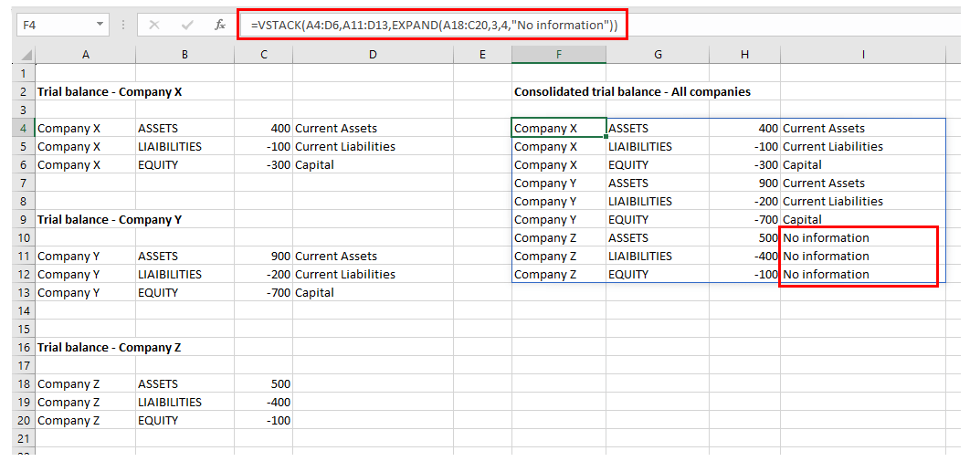Click cell A18 Company Z in column A
The image size is (980, 472).
[86, 384]
